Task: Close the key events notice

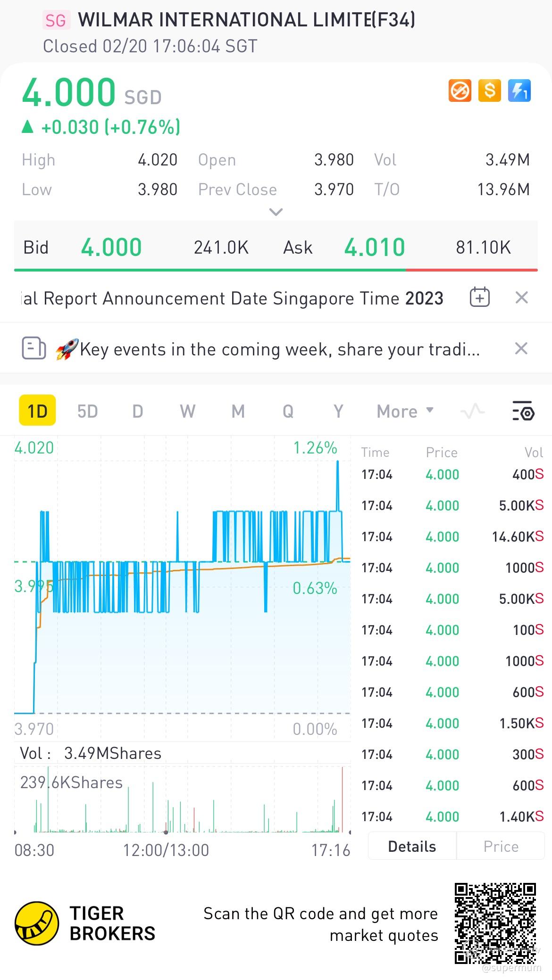Action: coord(521,349)
